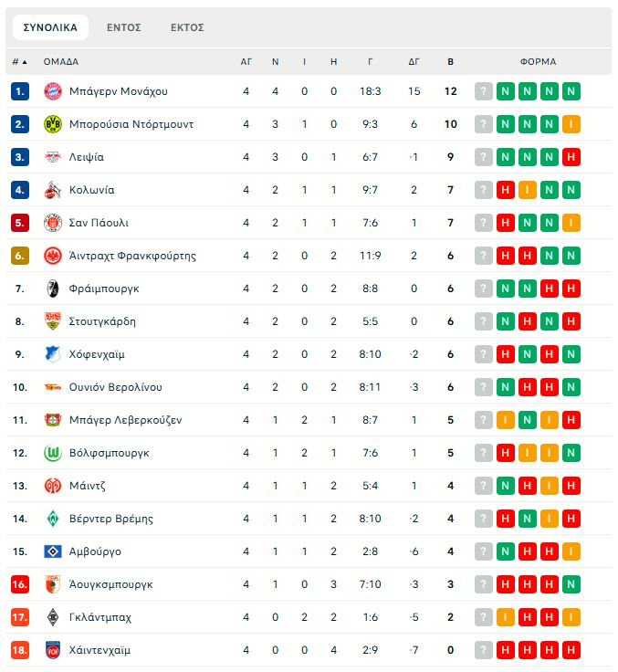Screen dimensions: 618x672
Task: Click the Borussia Dortmund club crest
Action: 52,124
